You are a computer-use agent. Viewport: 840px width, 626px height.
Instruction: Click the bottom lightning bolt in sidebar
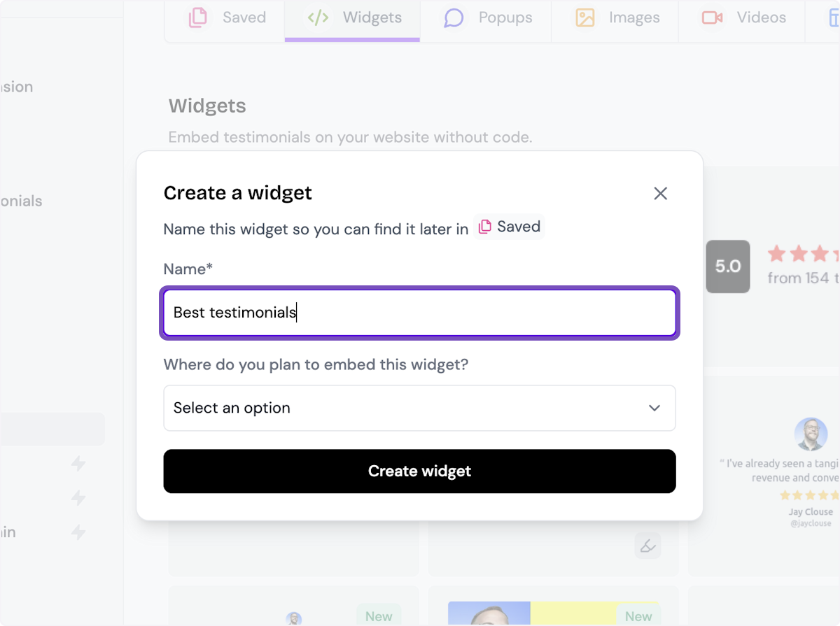point(78,532)
